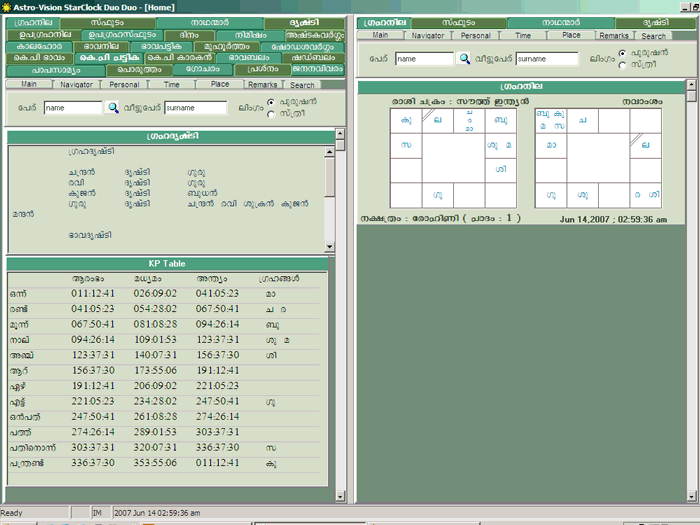This screenshot has width=700, height=525.
Task: Select പുരുഷൻ radio button in right panel
Action: pyautogui.click(x=622, y=53)
